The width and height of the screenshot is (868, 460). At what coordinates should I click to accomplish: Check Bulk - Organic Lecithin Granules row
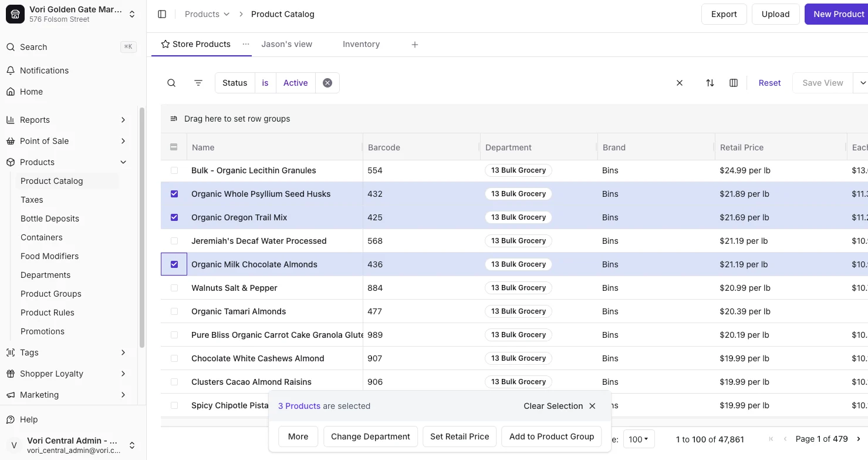point(174,170)
